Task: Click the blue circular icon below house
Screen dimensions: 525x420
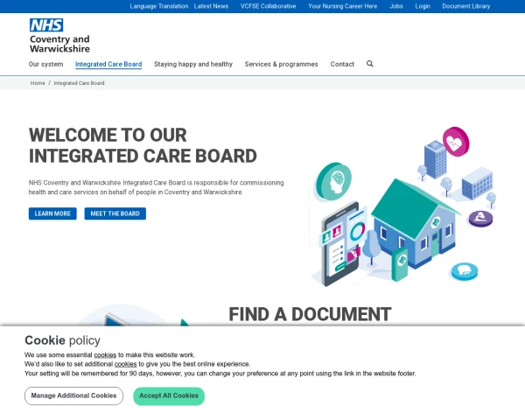Action: pyautogui.click(x=465, y=271)
